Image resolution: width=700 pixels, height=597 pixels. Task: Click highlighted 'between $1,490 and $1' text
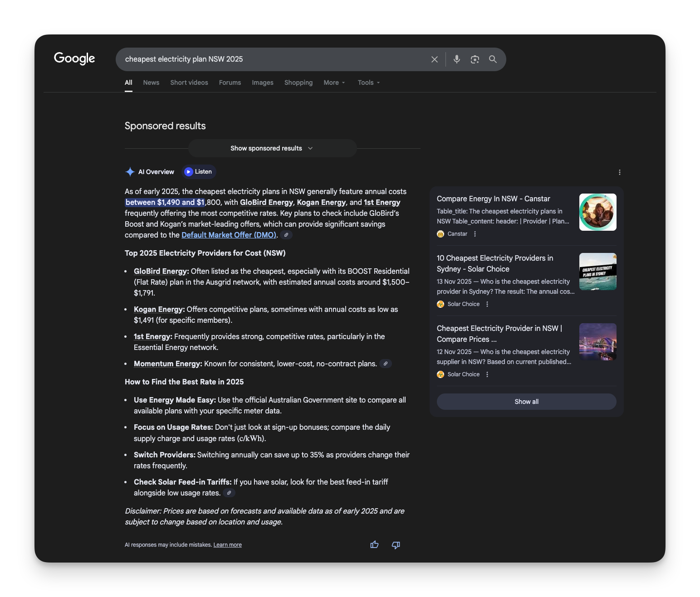[165, 202]
